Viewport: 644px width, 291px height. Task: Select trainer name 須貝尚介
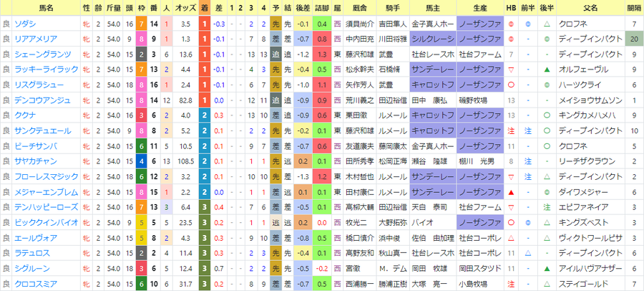[x=360, y=24]
